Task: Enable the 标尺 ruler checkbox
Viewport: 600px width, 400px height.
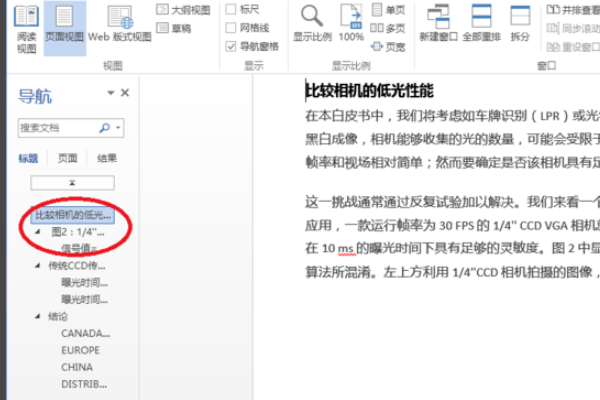Action: pyautogui.click(x=233, y=9)
